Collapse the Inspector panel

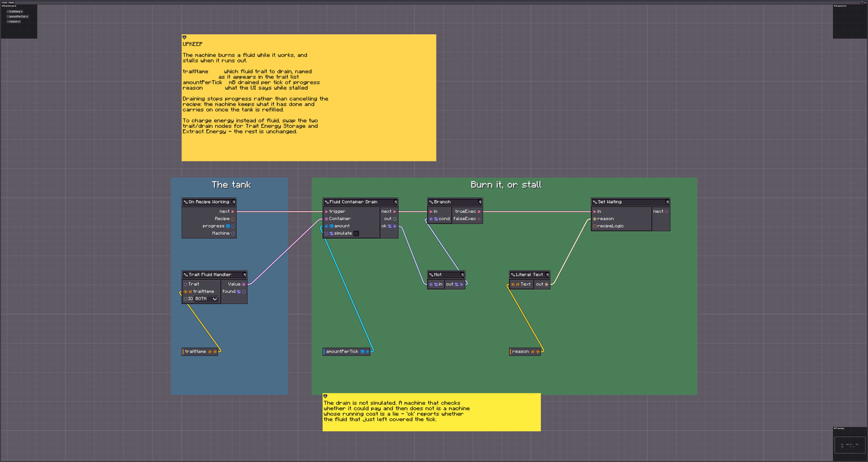(x=835, y=6)
